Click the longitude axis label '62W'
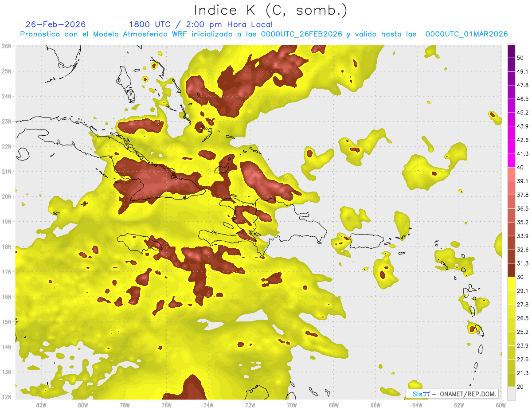 pyautogui.click(x=459, y=405)
